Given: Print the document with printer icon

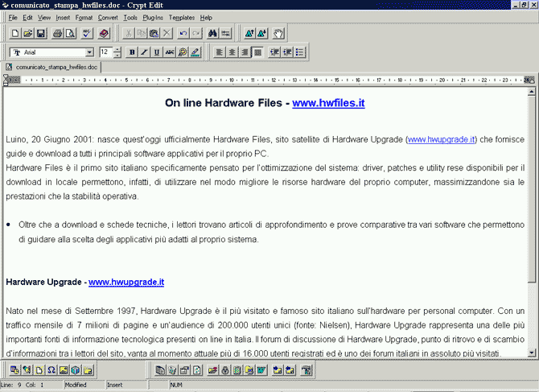Looking at the screenshot, I should click(x=57, y=33).
